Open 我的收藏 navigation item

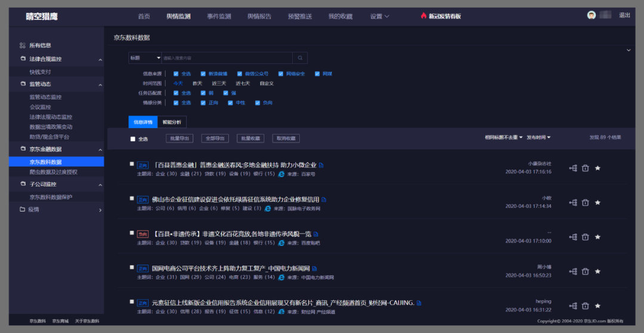click(x=340, y=17)
